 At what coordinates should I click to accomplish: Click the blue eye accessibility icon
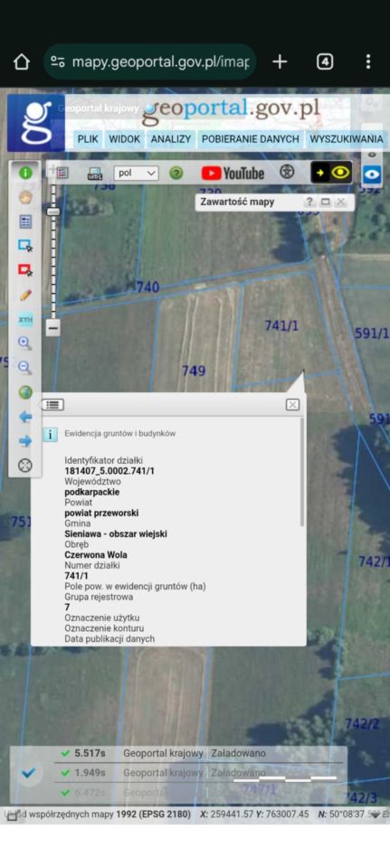372,175
